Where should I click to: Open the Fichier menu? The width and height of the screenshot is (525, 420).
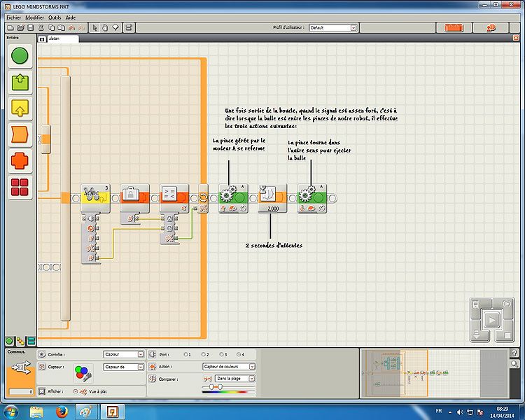pos(13,16)
